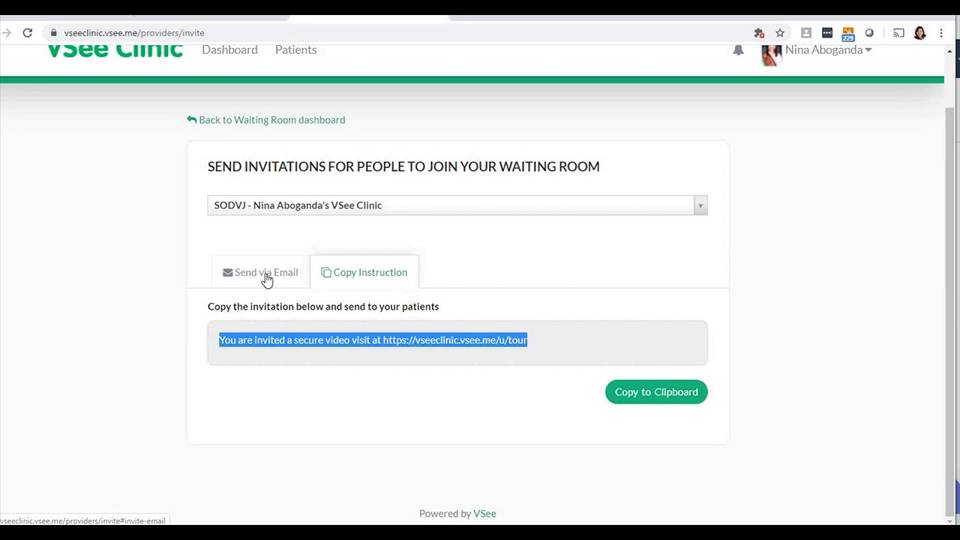
Task: Open the Dashboard menu item
Action: point(230,50)
